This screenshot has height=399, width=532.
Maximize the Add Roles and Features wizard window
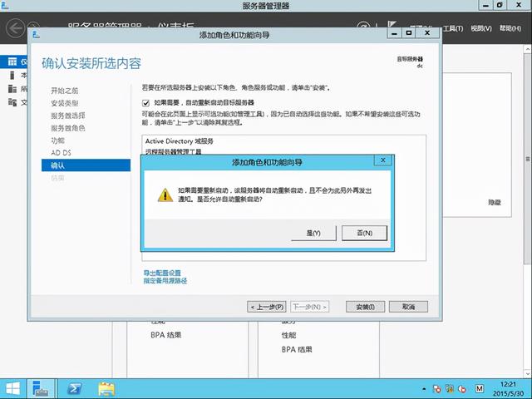(409, 33)
